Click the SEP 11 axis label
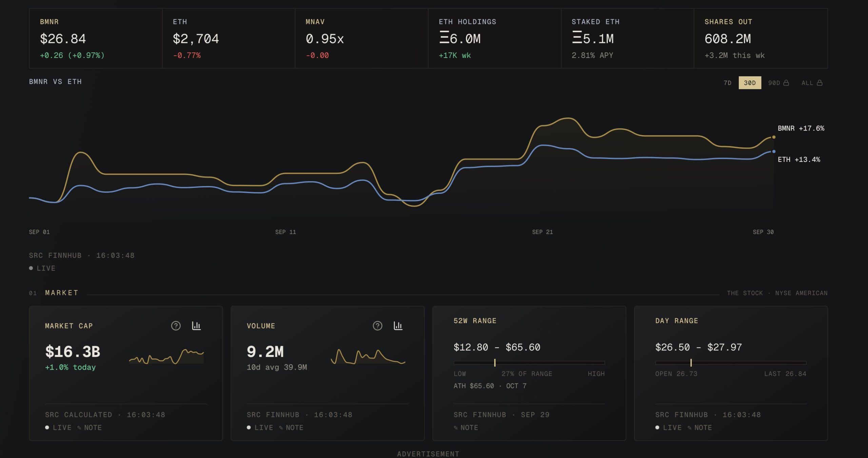868x458 pixels. click(x=285, y=232)
